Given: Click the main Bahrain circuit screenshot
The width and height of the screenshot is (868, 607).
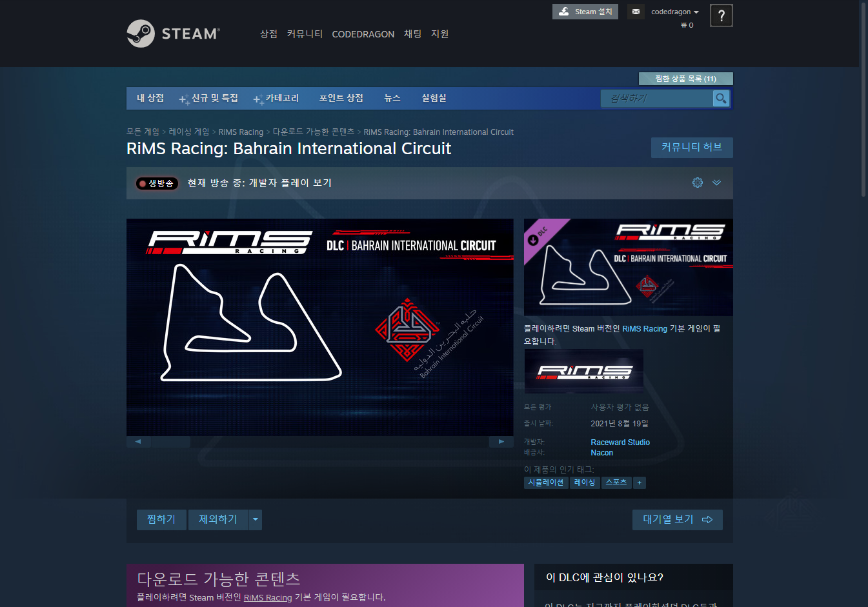Looking at the screenshot, I should tap(320, 328).
